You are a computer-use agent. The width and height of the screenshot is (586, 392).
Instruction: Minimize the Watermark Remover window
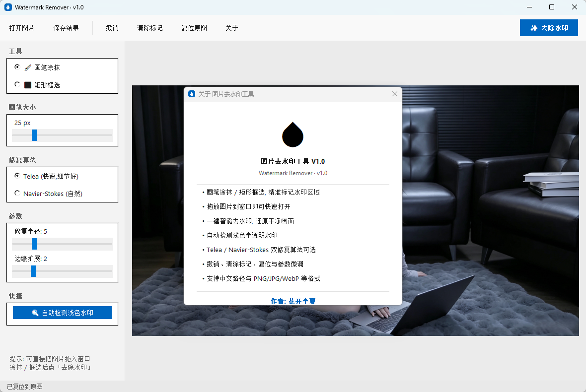pos(529,7)
